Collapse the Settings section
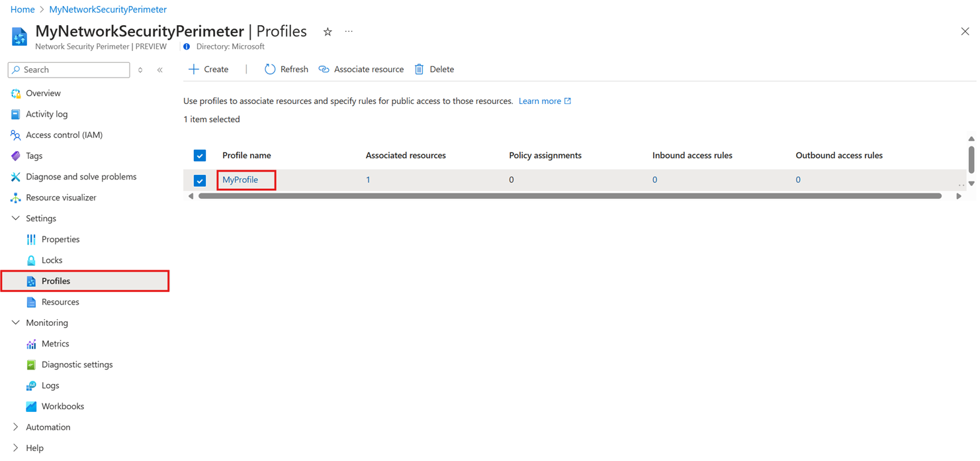The image size is (980, 461). 16,219
